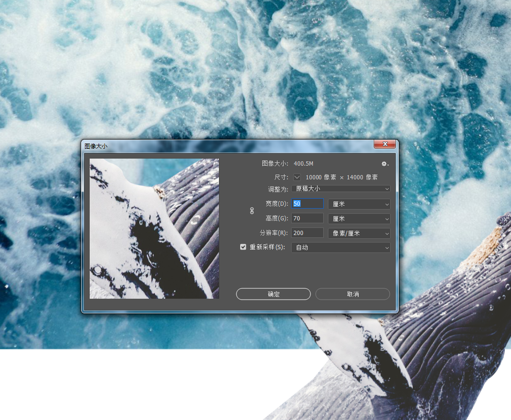Click the 分辨率 resolution input field
The width and height of the screenshot is (511, 420).
(x=307, y=233)
